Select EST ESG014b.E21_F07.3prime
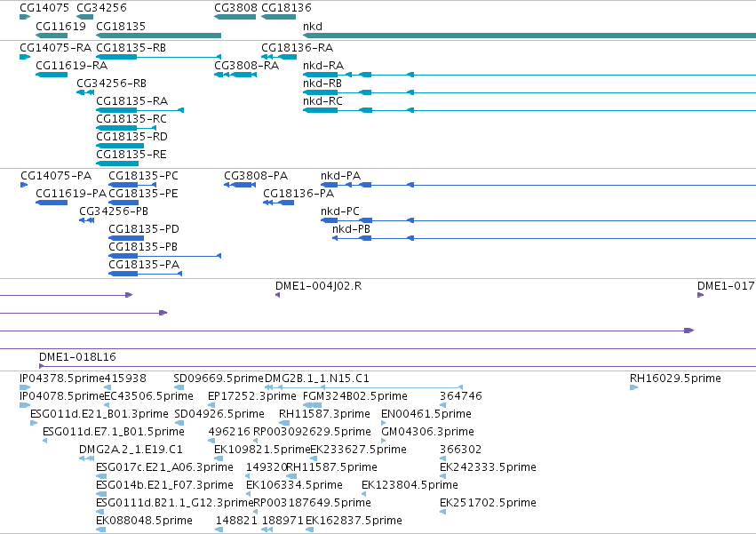Image resolution: width=756 pixels, height=534 pixels. [x=164, y=486]
